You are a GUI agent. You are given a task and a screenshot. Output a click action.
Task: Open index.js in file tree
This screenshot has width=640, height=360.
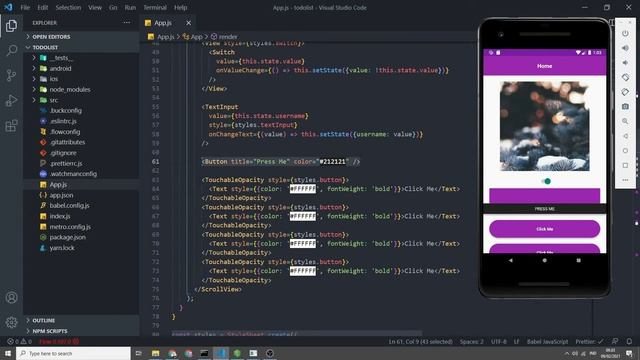60,216
